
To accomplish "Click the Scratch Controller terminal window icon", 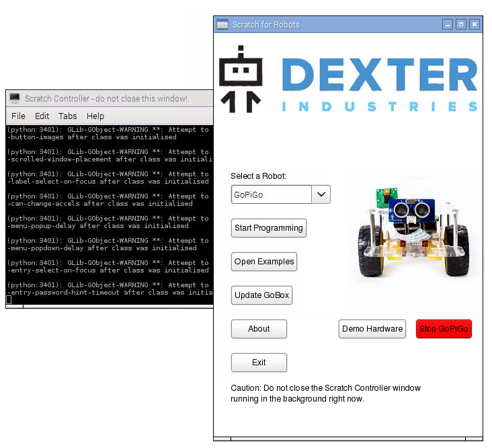I will click(x=14, y=98).
